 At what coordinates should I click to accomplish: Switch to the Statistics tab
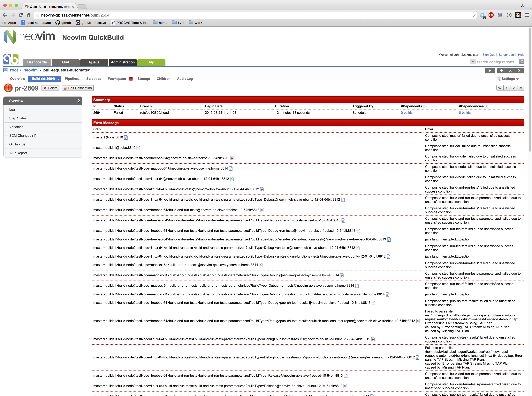94,79
